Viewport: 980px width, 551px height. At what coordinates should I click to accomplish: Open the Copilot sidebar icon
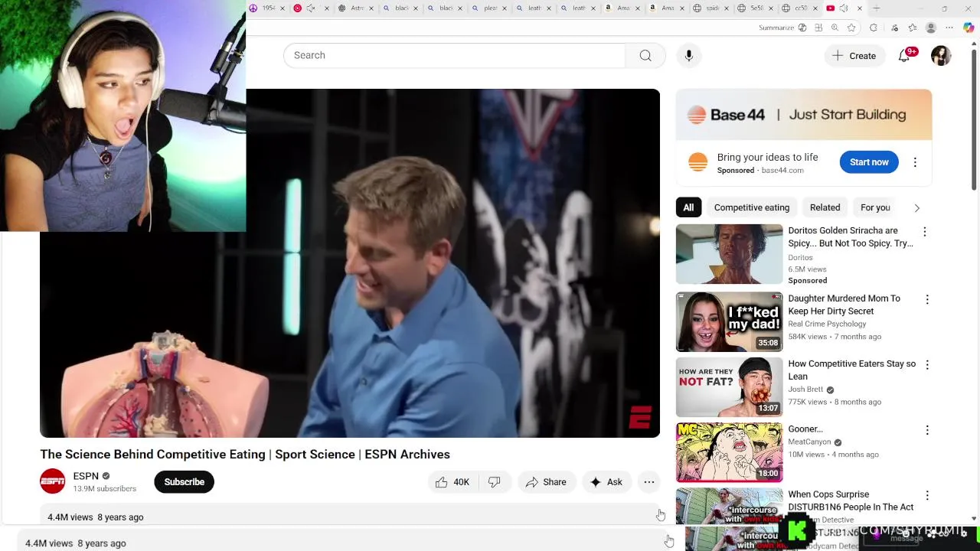[x=969, y=28]
